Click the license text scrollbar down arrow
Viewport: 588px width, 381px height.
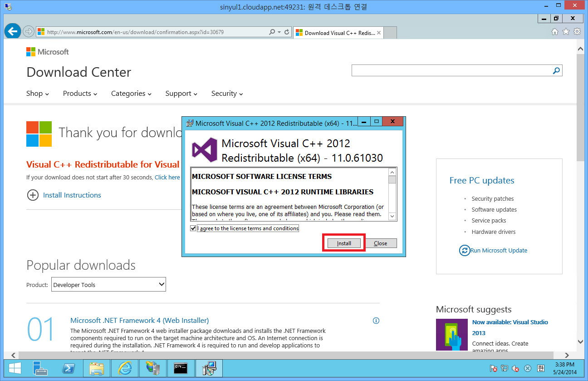coord(392,216)
